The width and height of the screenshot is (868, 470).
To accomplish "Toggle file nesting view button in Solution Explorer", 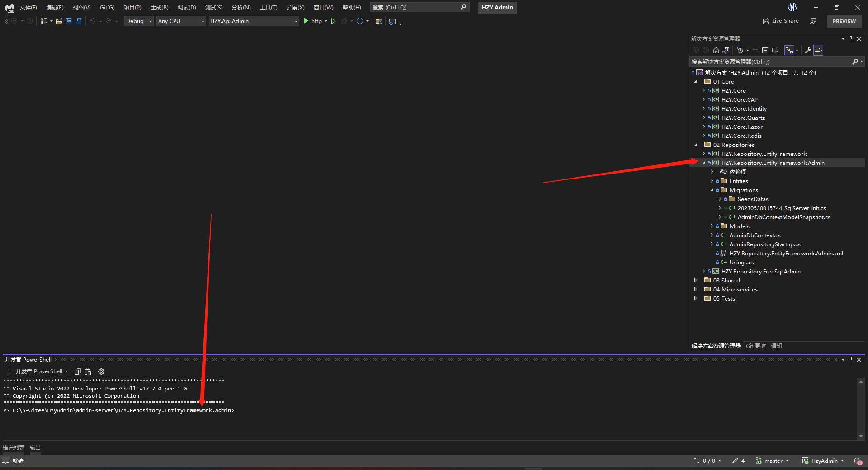I will pyautogui.click(x=789, y=50).
